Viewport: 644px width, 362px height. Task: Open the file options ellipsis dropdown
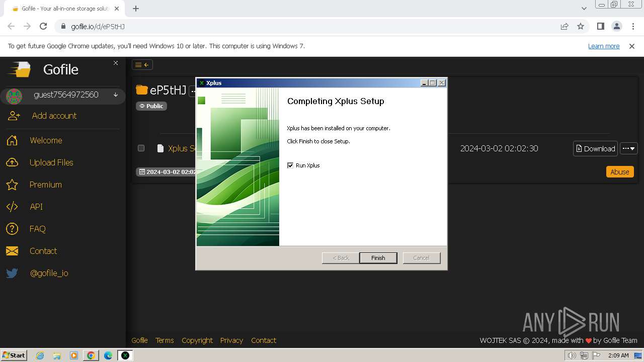click(629, 148)
